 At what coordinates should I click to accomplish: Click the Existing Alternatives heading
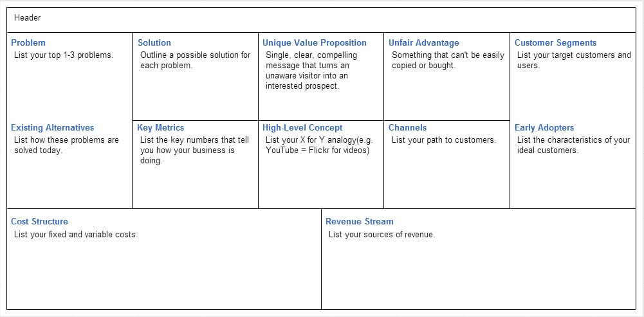coord(52,127)
